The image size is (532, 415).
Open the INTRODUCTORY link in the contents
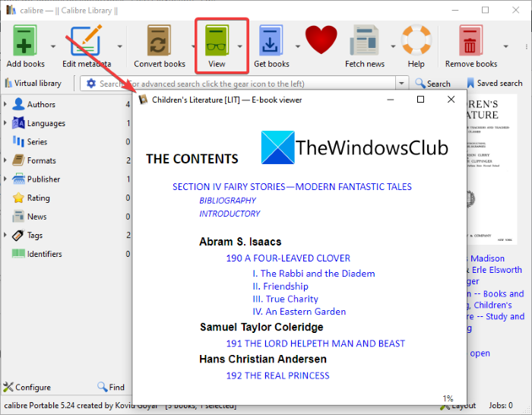point(230,214)
